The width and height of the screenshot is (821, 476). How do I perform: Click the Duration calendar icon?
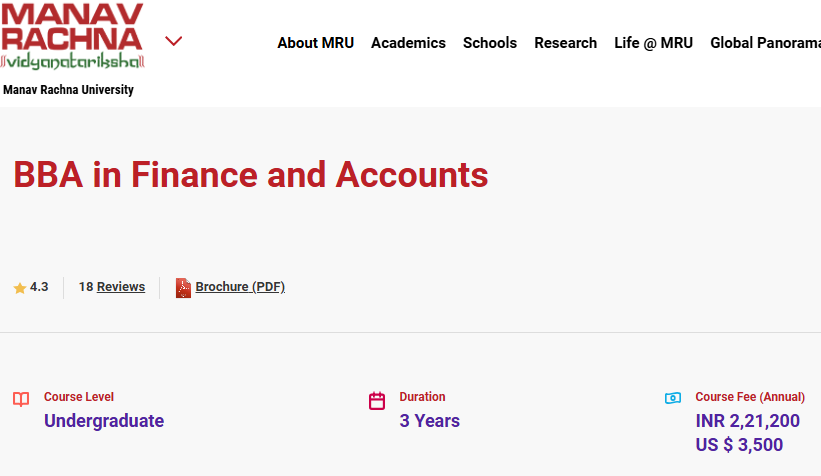[377, 401]
